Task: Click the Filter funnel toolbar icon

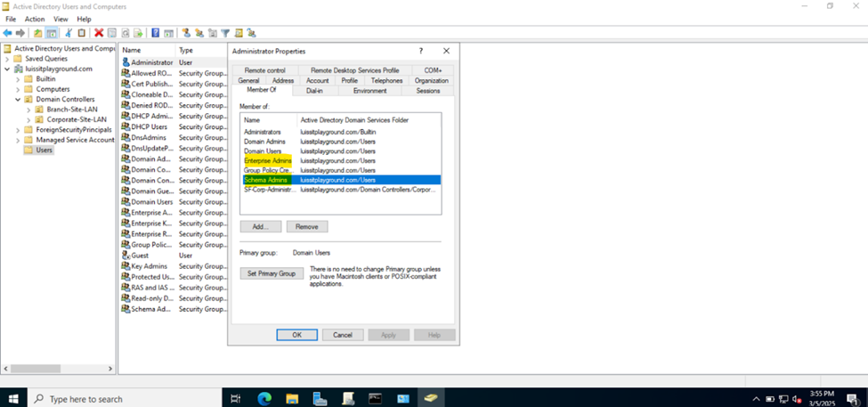Action: click(225, 33)
